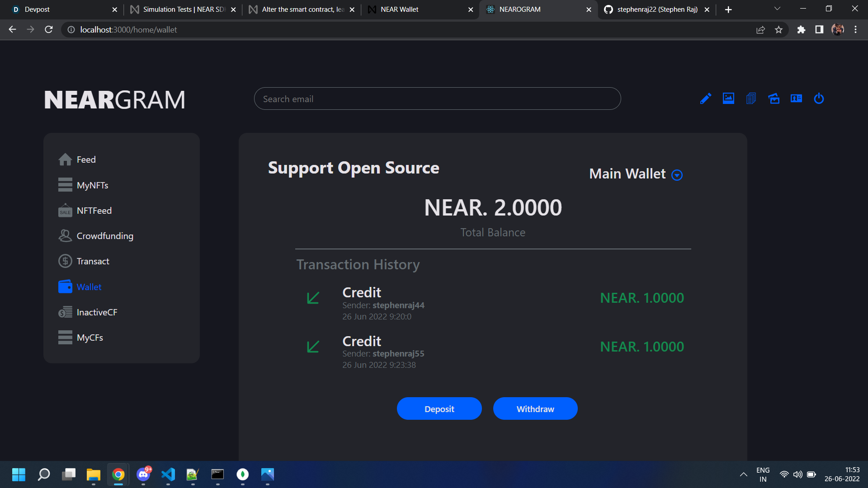868x488 pixels.
Task: Go to MyNFTs in sidebar
Action: click(x=92, y=185)
